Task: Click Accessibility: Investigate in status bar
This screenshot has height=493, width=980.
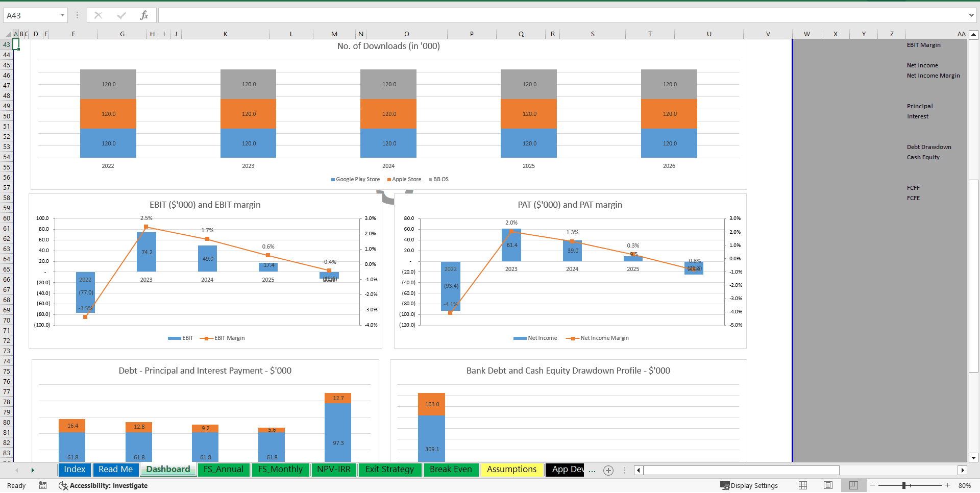Action: point(103,485)
